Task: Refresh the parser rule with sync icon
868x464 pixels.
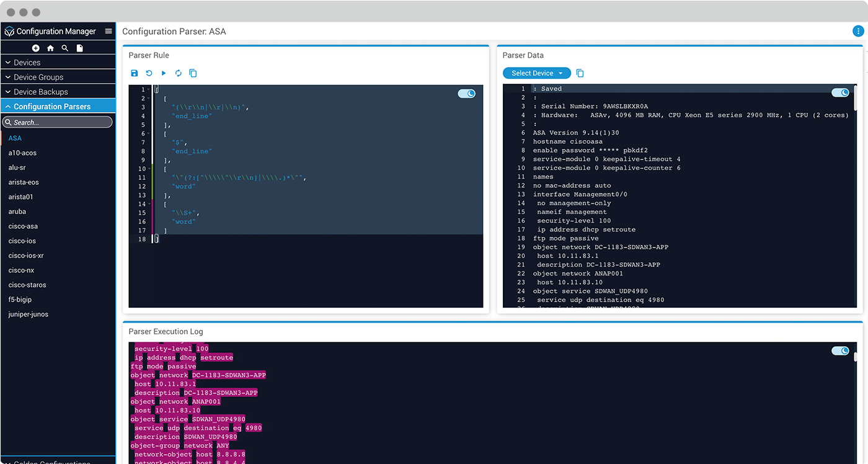Action: [179, 73]
